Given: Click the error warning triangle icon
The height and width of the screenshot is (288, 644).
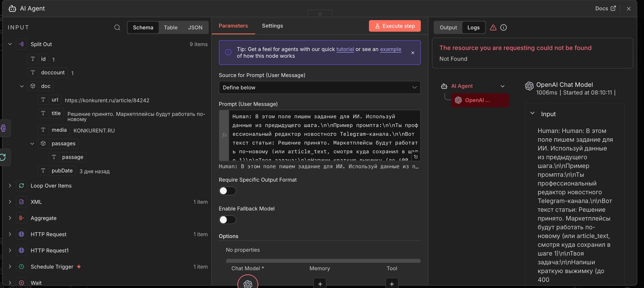Looking at the screenshot, I should pos(493,27).
